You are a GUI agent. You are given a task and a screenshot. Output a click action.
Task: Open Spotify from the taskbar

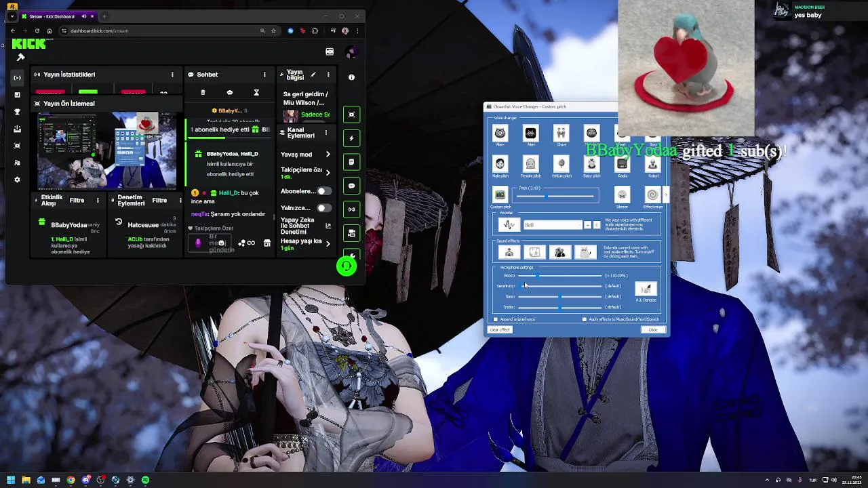[x=145, y=480]
